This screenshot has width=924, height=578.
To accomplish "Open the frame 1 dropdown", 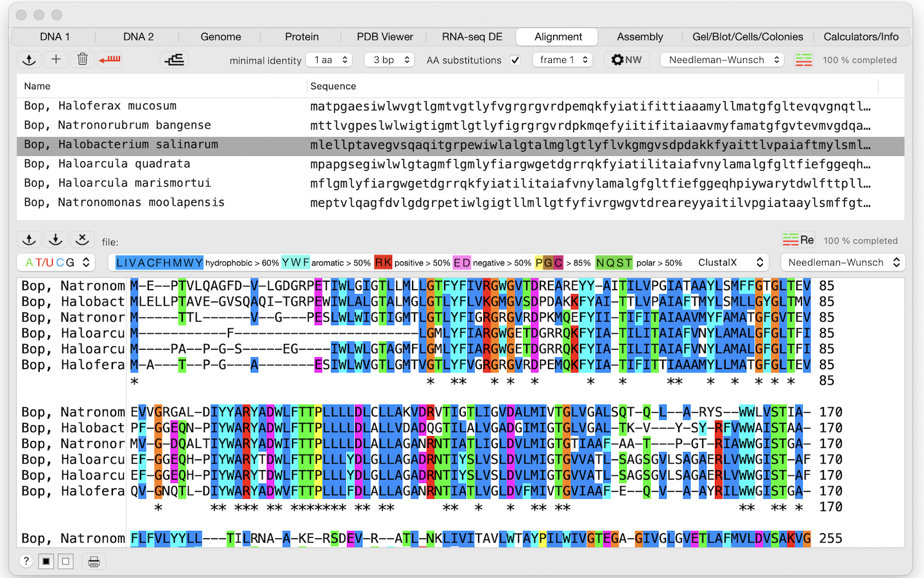I will (563, 60).
